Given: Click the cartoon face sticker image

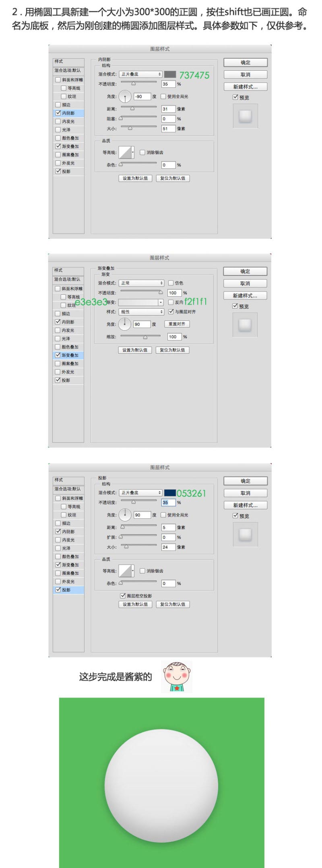Looking at the screenshot, I should pyautogui.click(x=177, y=677).
